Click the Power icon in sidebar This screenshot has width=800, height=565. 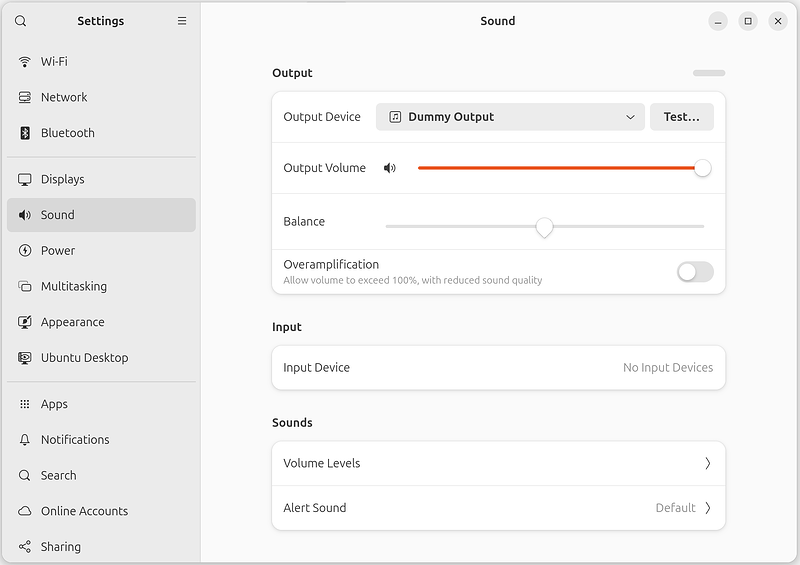[25, 251]
